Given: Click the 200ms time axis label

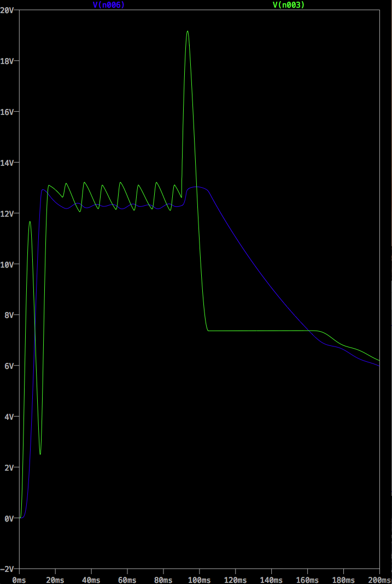Looking at the screenshot, I should (x=379, y=580).
